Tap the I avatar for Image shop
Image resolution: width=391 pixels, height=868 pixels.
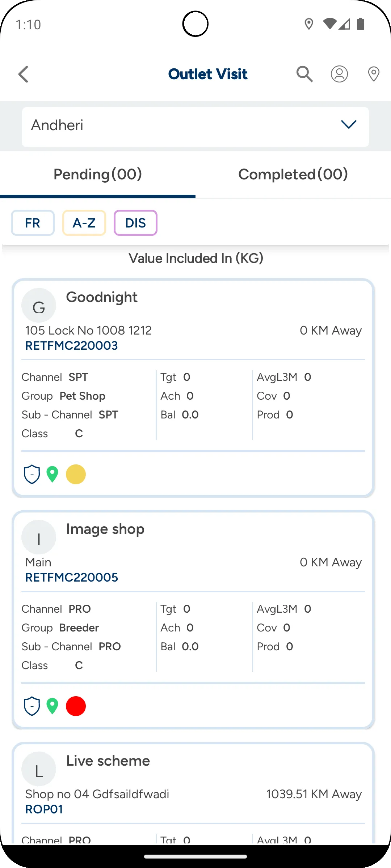point(39,537)
